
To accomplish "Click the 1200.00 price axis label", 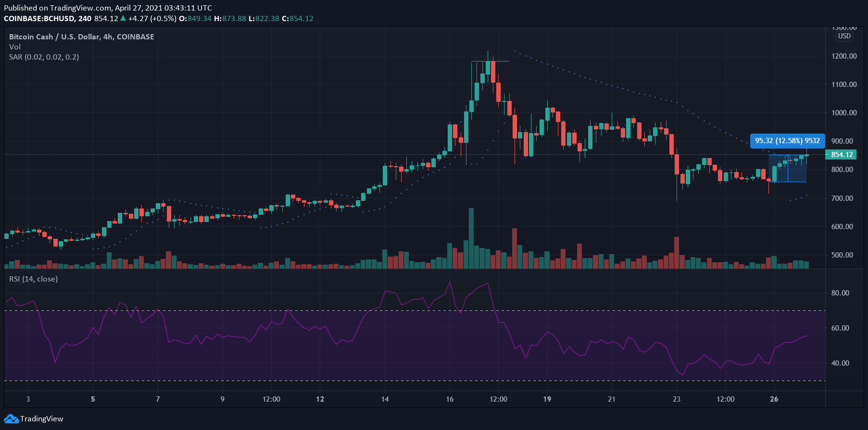I will [x=844, y=56].
